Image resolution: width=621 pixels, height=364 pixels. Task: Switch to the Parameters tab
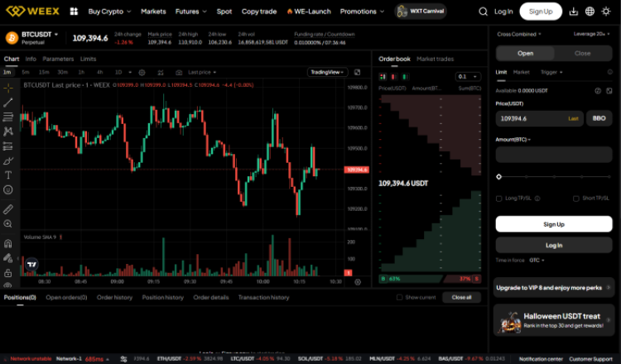click(x=58, y=59)
